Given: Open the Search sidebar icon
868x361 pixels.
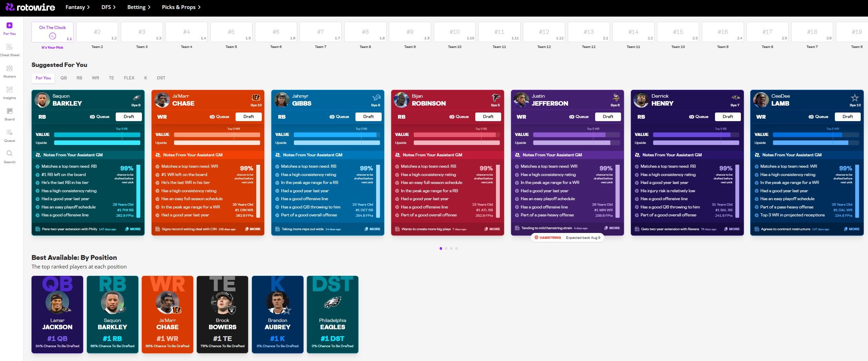Looking at the screenshot, I should click(10, 153).
